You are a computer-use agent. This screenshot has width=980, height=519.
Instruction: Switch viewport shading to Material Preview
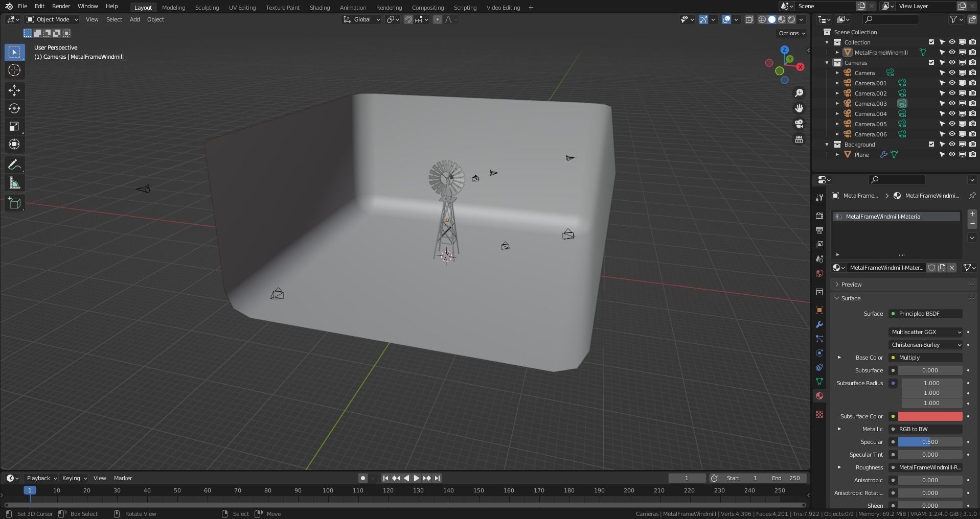(782, 19)
